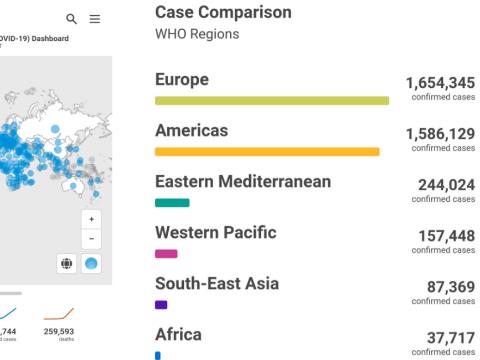Select the Western Pacific region

click(216, 232)
